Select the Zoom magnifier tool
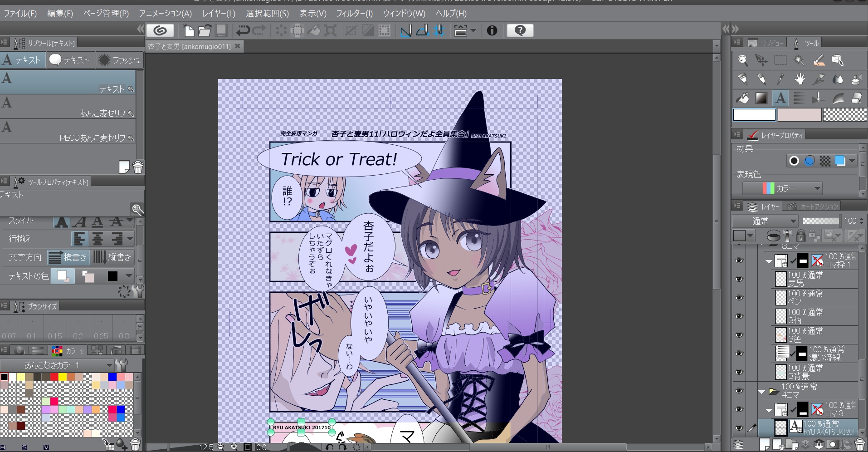The height and width of the screenshot is (452, 868). (x=742, y=60)
